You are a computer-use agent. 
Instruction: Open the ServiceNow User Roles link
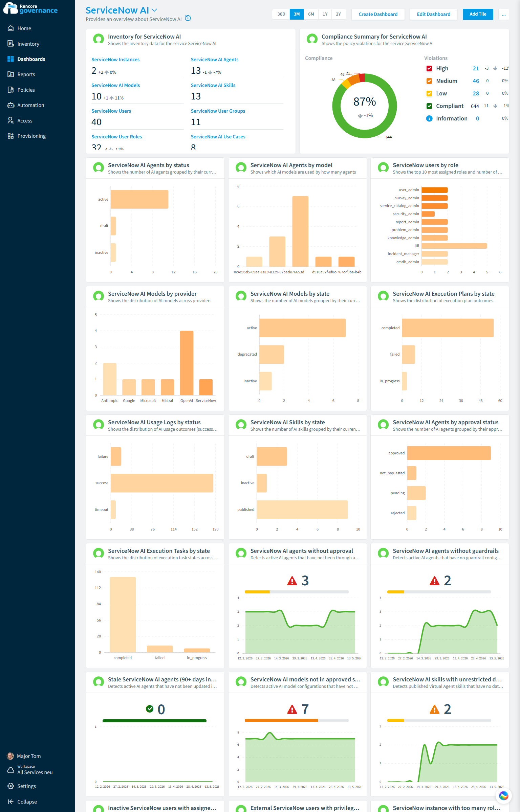(x=116, y=137)
